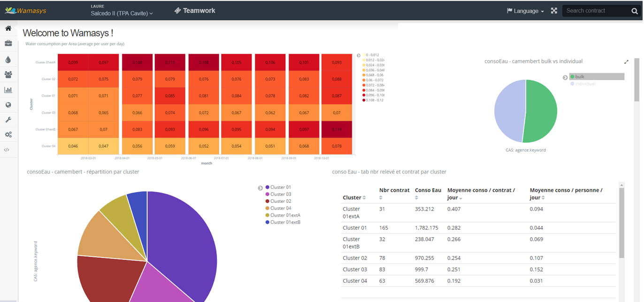Image resolution: width=644 pixels, height=302 pixels.
Task: Open the Home dashboard sidebar icon
Action: (8, 28)
